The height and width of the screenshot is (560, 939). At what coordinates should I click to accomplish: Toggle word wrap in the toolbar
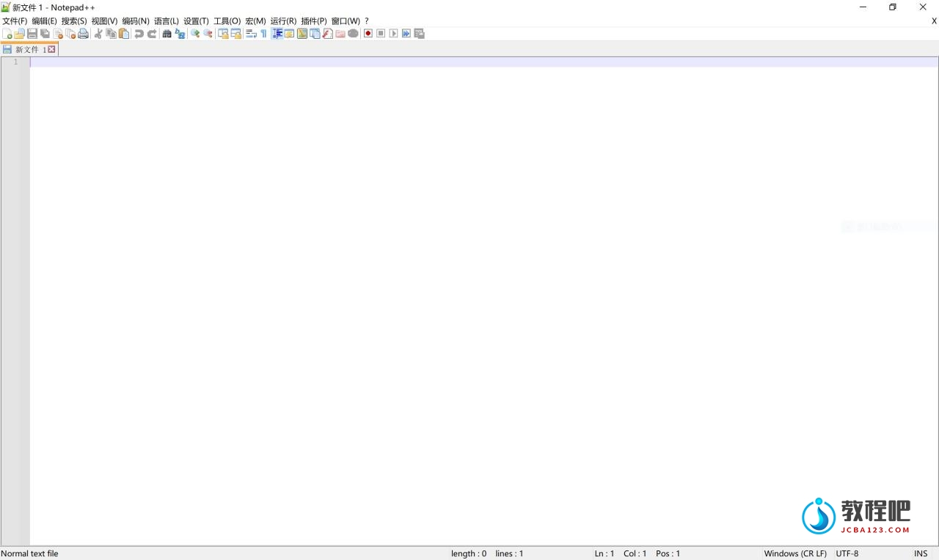(251, 34)
